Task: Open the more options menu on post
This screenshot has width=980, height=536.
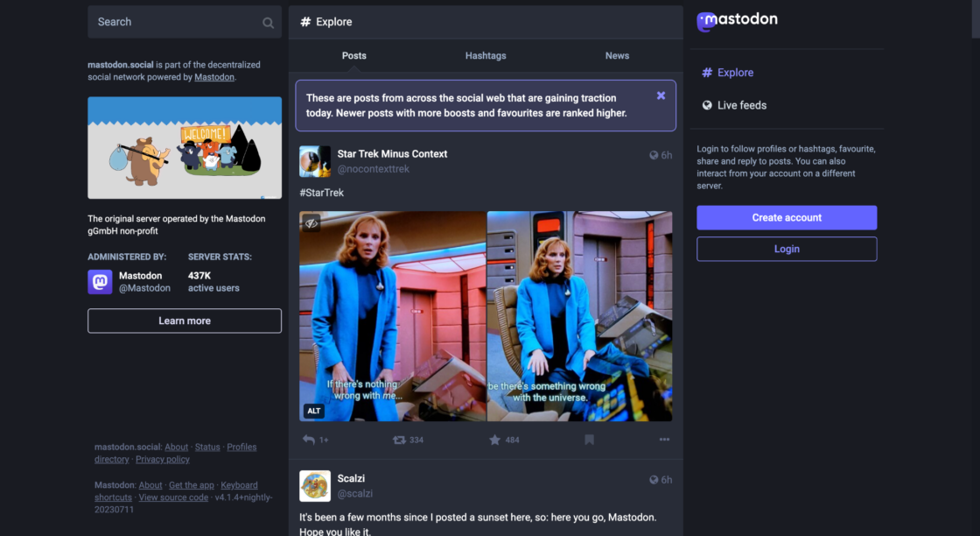Action: [664, 440]
